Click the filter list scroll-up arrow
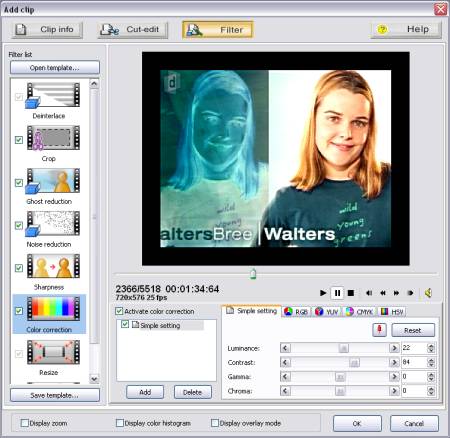The image size is (450, 438). click(x=94, y=83)
